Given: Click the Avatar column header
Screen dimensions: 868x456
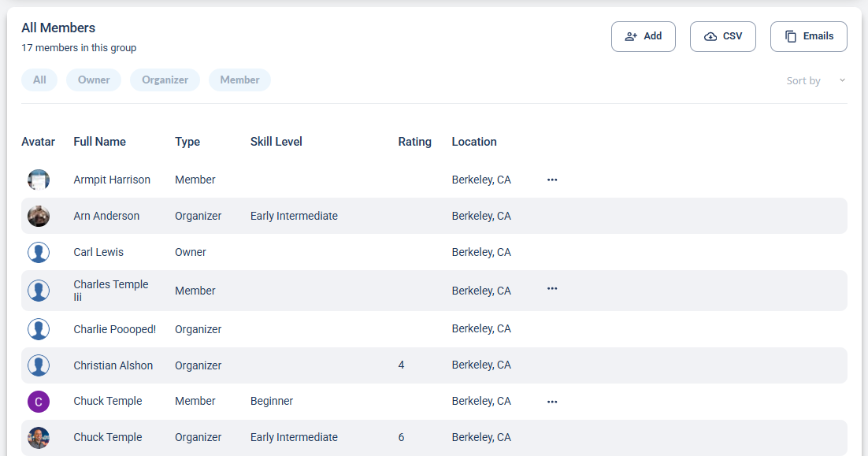Looking at the screenshot, I should (38, 142).
